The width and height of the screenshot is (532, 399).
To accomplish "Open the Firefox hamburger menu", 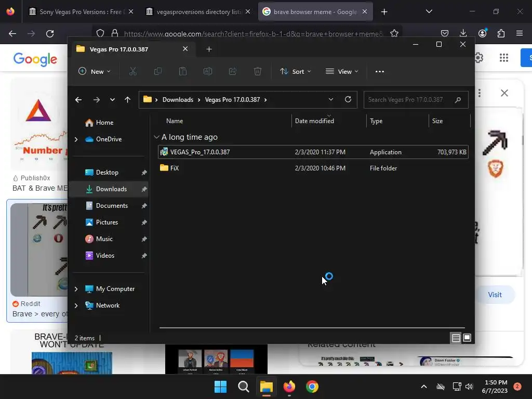I will pos(520,33).
